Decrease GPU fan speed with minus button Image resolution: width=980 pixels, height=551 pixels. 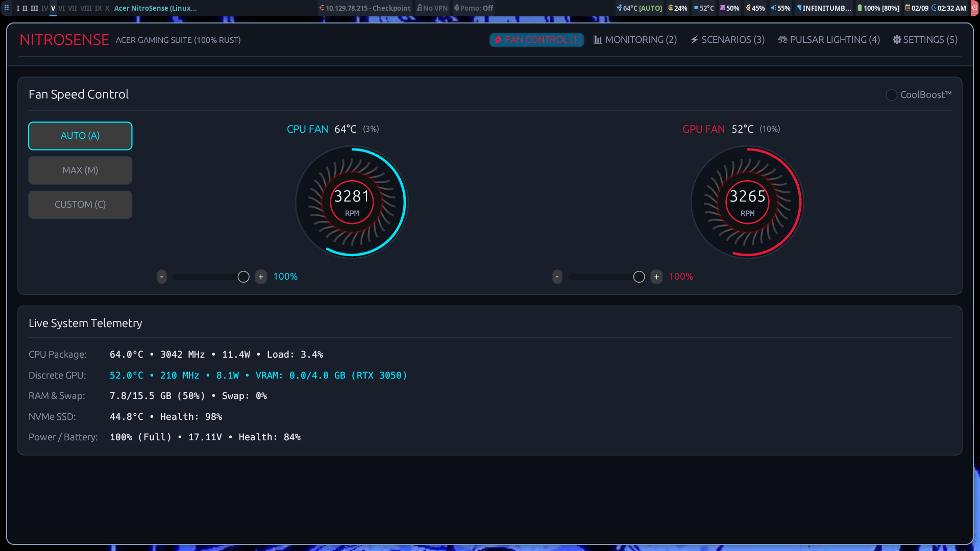(x=557, y=277)
